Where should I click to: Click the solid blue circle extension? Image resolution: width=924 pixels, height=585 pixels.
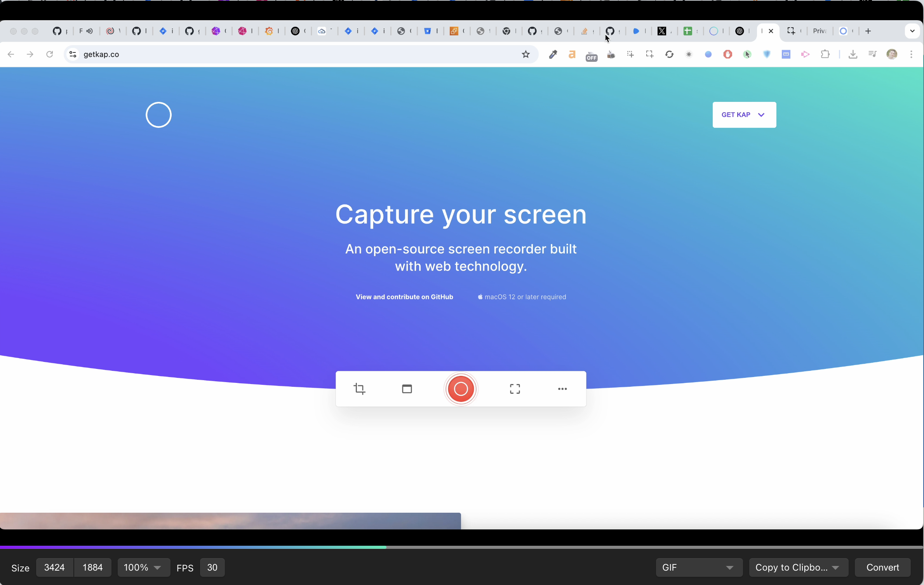tap(708, 54)
